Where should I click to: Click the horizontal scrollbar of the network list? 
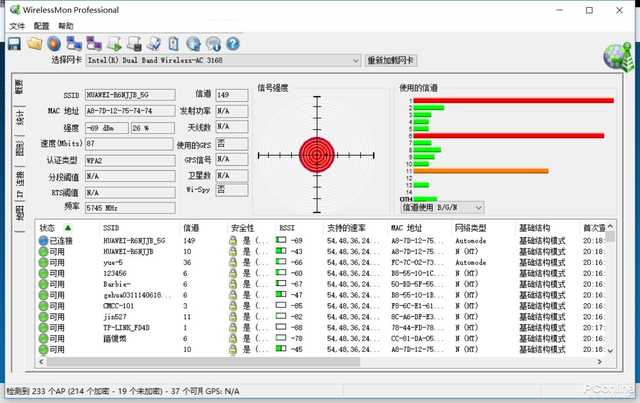203,362
